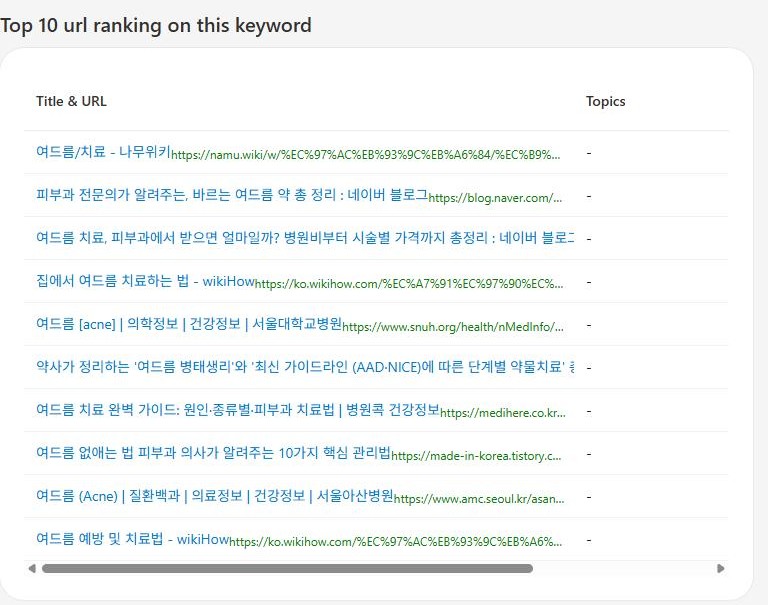Click the left arrow of horizontal scrollbar
Viewport: 768px width, 605px height.
32,568
